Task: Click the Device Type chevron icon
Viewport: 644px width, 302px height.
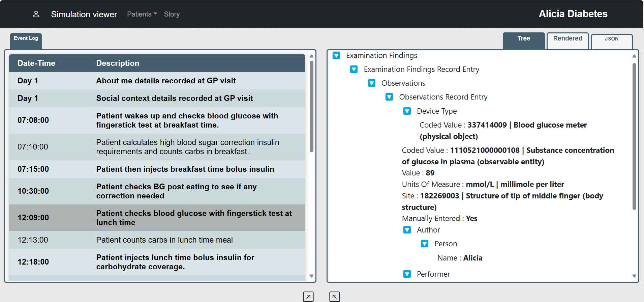Action: pos(407,111)
